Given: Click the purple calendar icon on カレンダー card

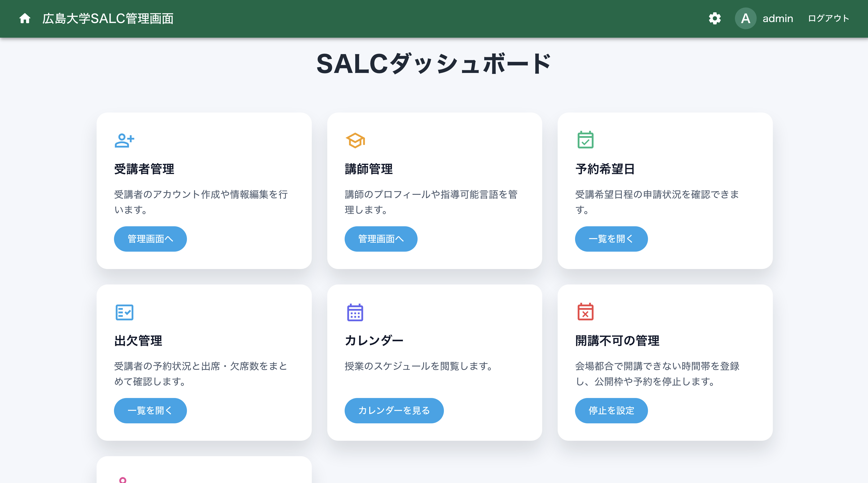Looking at the screenshot, I should click(355, 312).
